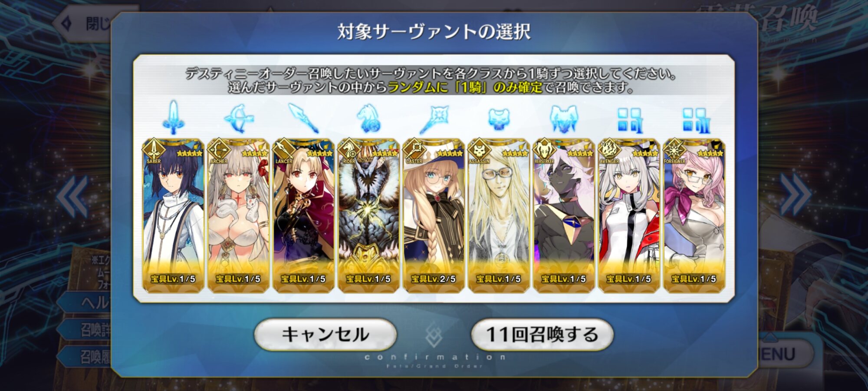Go to next banner with right double chevron
Image resolution: width=868 pixels, height=391 pixels.
click(795, 195)
